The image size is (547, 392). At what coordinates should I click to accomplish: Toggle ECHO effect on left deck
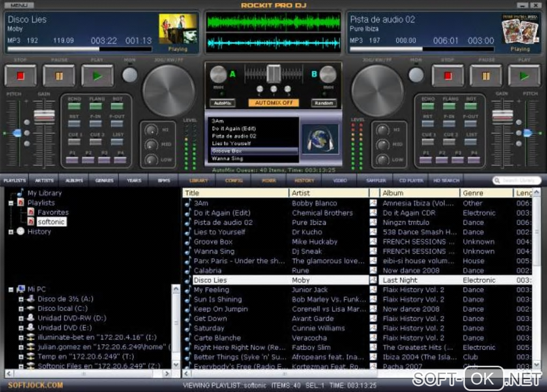(75, 106)
